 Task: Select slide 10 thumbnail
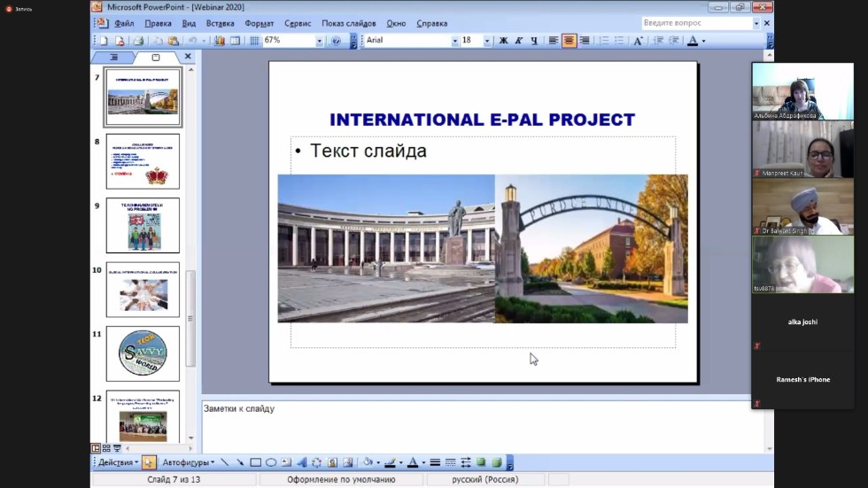click(x=143, y=290)
